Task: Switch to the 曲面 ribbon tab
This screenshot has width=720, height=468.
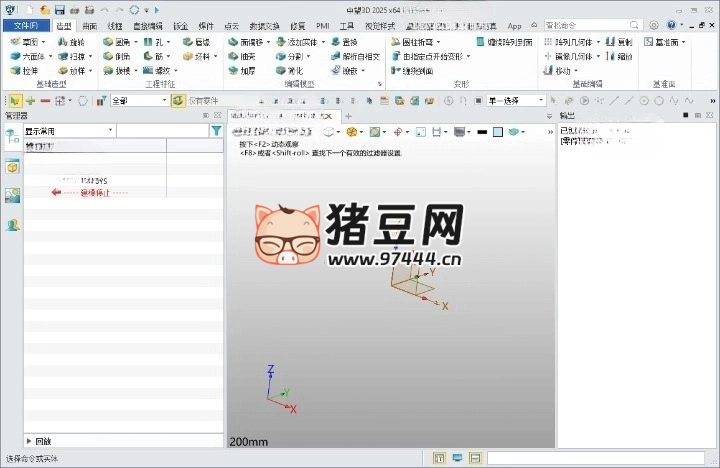Action: (x=90, y=25)
